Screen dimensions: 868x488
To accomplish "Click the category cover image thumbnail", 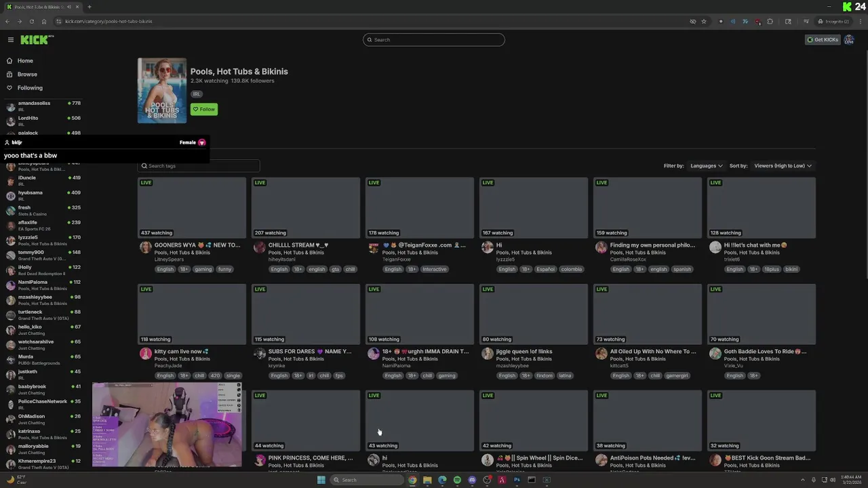I will [x=162, y=91].
